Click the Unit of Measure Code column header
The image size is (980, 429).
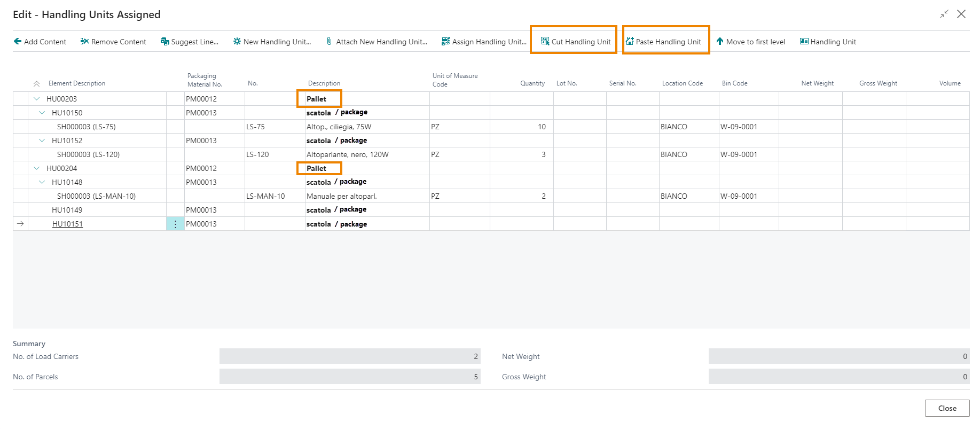[455, 80]
